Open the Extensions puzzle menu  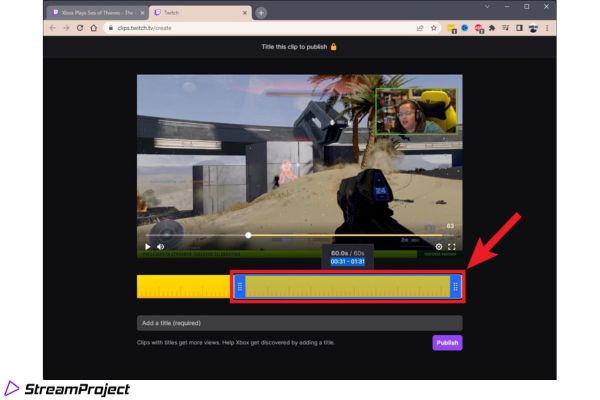(x=492, y=28)
